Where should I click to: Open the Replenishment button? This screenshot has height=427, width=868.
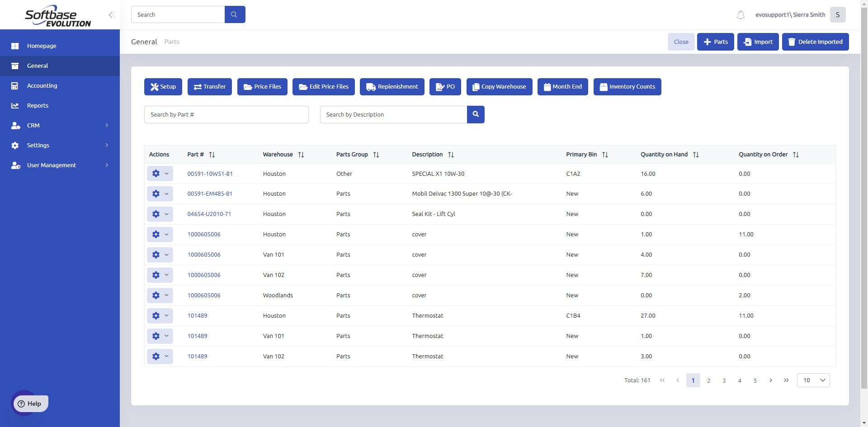[x=392, y=87]
